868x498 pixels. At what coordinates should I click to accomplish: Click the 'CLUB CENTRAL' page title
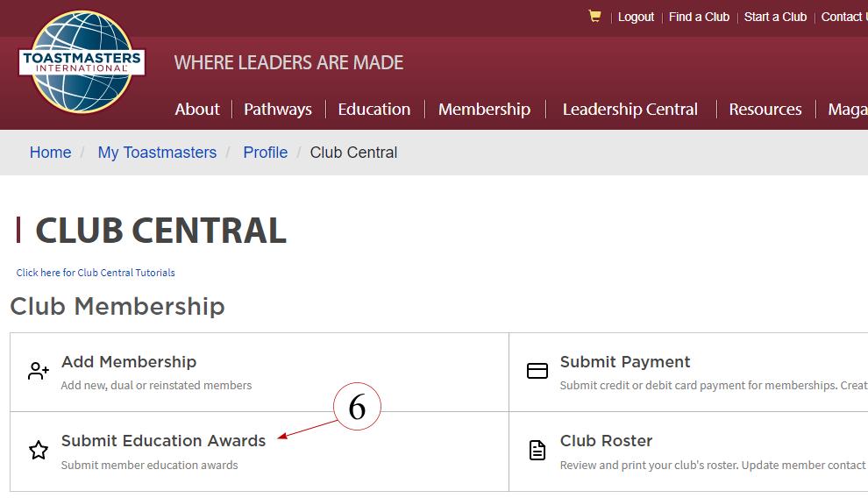pos(161,231)
